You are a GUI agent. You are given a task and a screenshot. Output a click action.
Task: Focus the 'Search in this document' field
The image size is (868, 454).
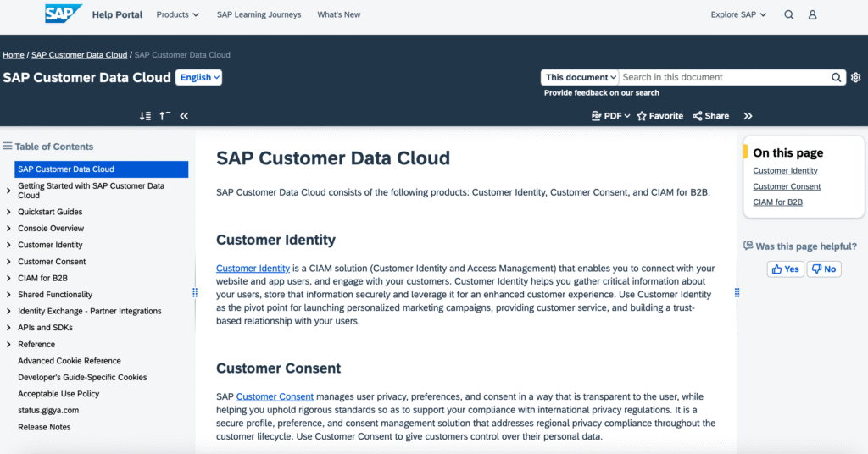coord(724,77)
